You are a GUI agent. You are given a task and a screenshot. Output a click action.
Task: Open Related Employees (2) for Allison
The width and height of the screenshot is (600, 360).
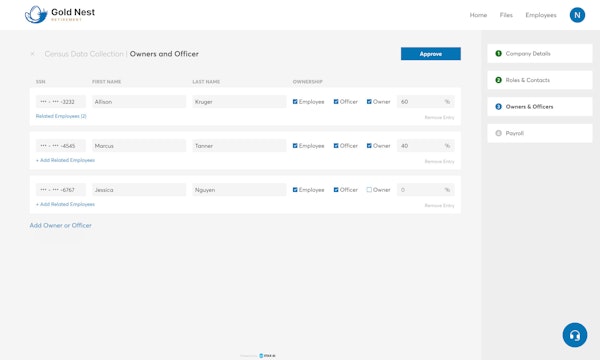pos(61,116)
